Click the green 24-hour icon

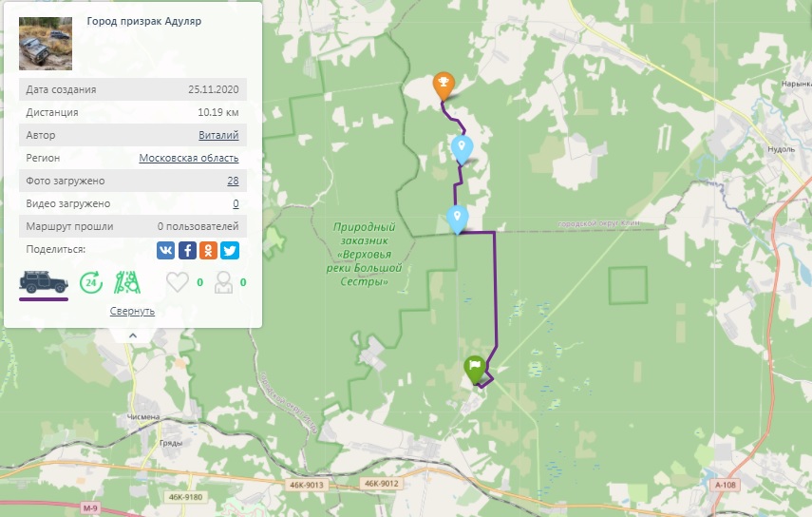pyautogui.click(x=91, y=283)
